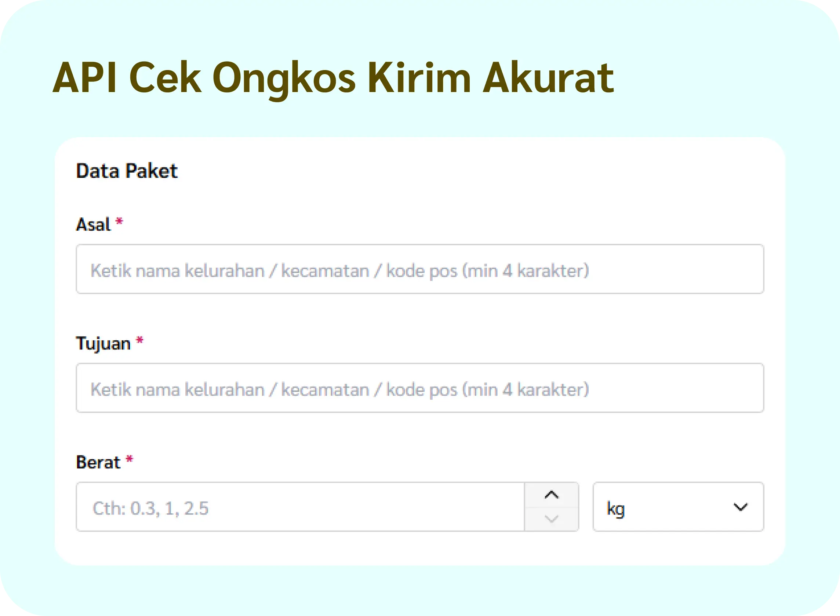Image resolution: width=840 pixels, height=616 pixels.
Task: Click the 'Cth: 0.3, 1, 2.5' placeholder text
Action: 150,508
